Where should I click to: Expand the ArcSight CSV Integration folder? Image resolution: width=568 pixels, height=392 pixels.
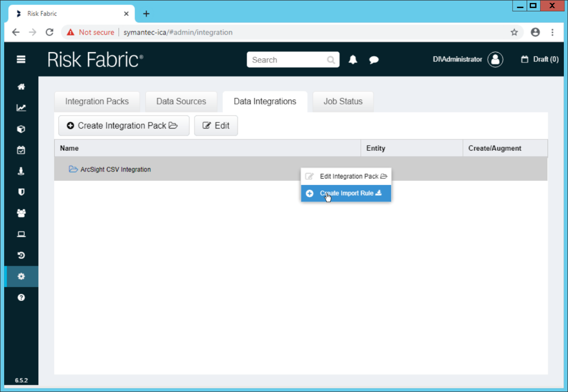click(x=73, y=169)
